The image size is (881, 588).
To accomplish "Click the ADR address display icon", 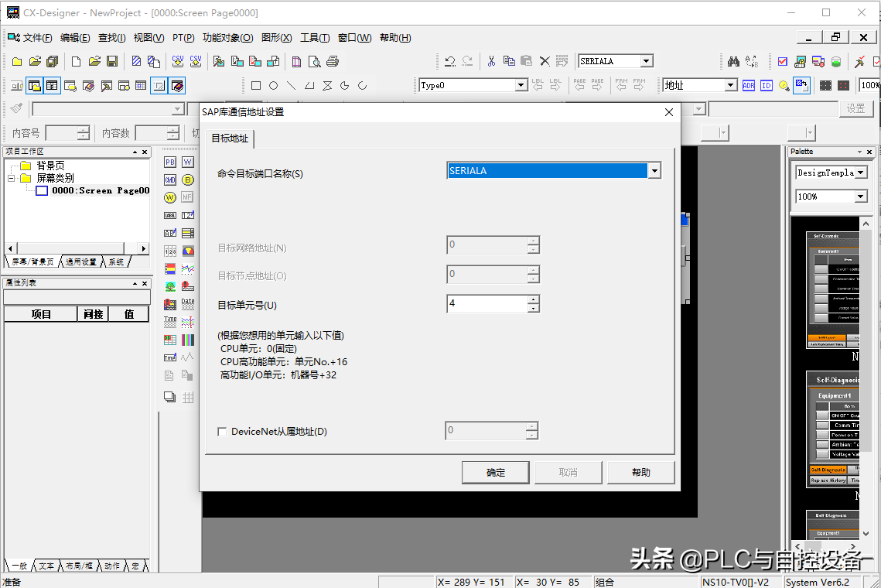I will [x=748, y=85].
